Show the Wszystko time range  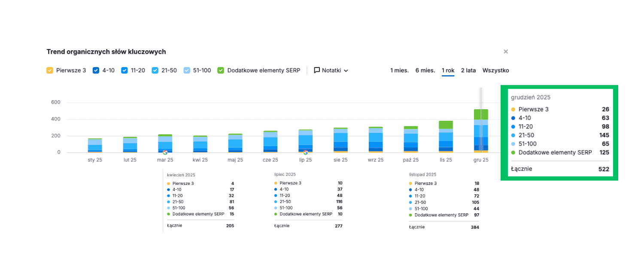(x=495, y=71)
